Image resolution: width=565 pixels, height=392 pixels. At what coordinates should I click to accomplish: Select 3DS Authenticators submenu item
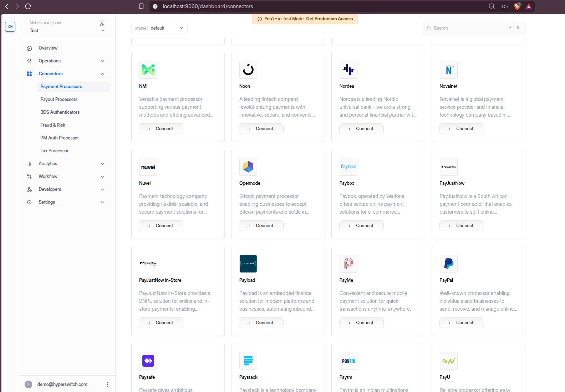click(73, 112)
